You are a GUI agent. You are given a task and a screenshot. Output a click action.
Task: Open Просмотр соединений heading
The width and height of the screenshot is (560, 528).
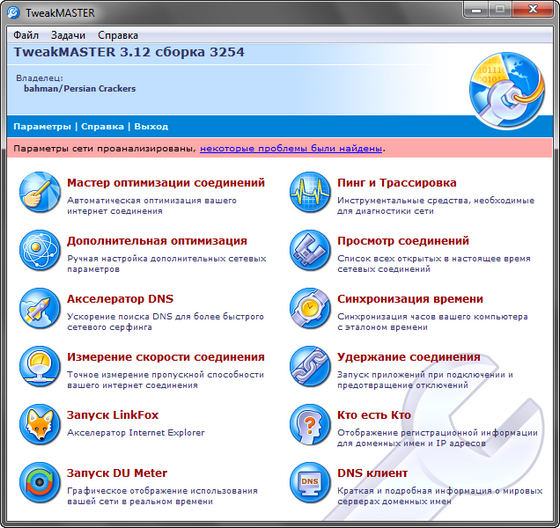(403, 241)
